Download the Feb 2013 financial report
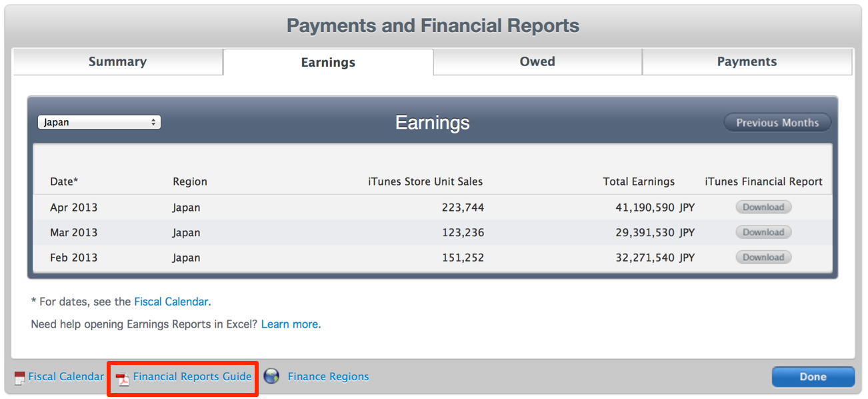The image size is (868, 399). 763,258
